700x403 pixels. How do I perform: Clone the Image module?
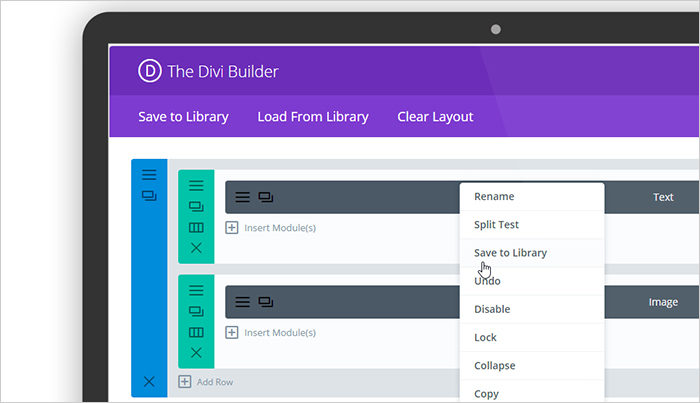point(266,301)
